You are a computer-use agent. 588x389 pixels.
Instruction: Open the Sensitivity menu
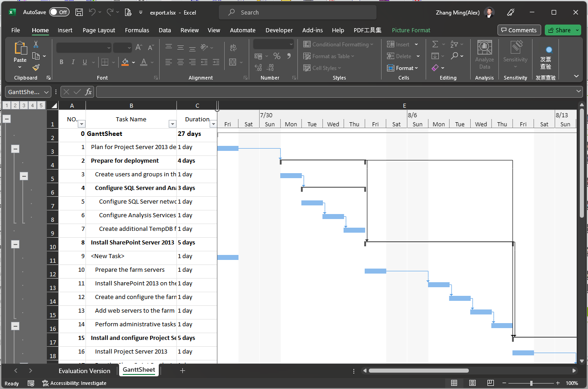(515, 55)
